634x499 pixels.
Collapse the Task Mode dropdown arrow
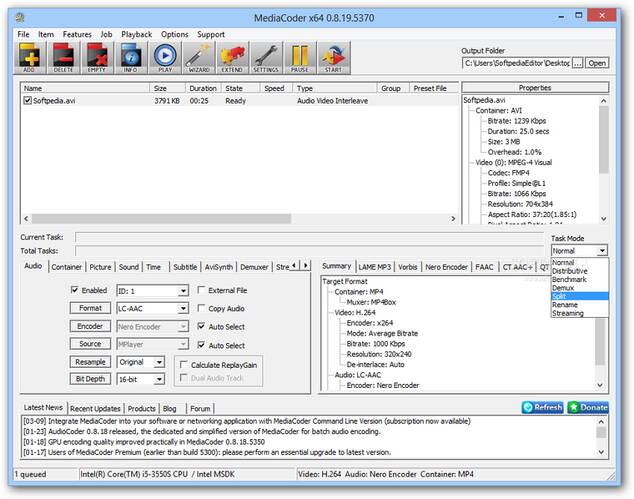pos(602,251)
